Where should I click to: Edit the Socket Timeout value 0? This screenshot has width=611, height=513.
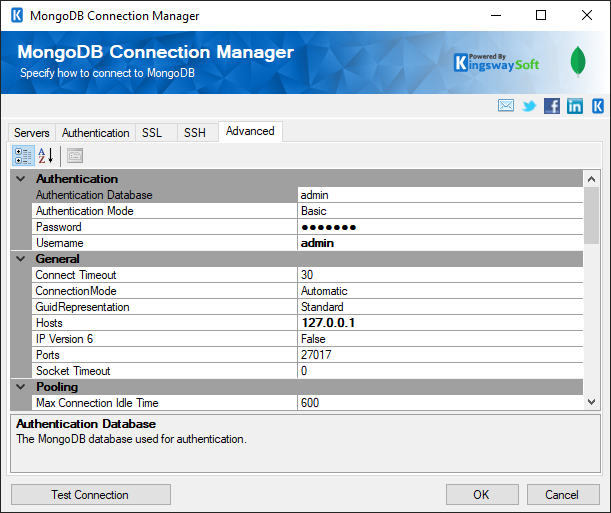coord(440,370)
